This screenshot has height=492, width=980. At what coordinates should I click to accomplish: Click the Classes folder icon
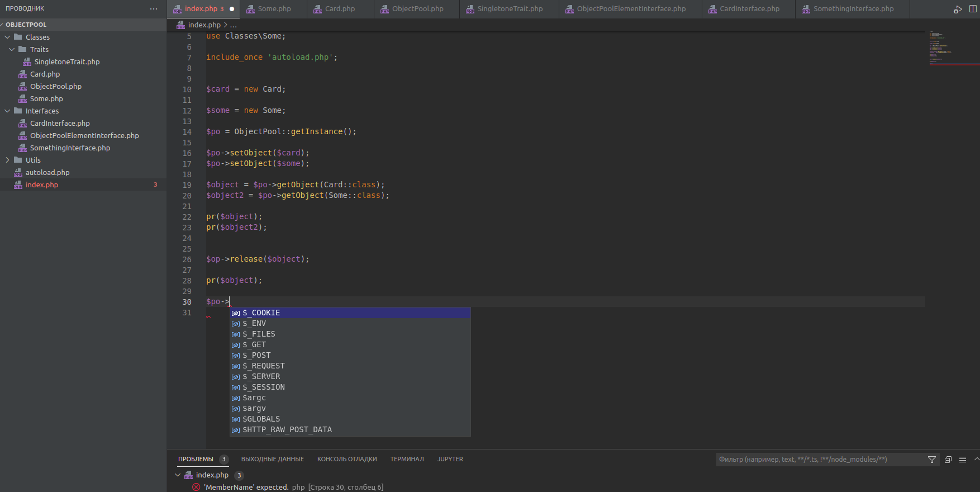coord(18,37)
